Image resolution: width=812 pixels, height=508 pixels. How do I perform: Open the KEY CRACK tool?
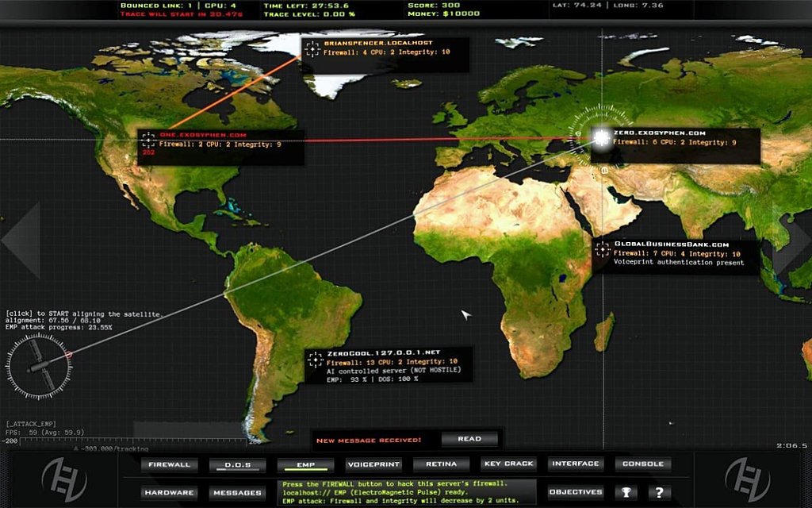[x=508, y=464]
